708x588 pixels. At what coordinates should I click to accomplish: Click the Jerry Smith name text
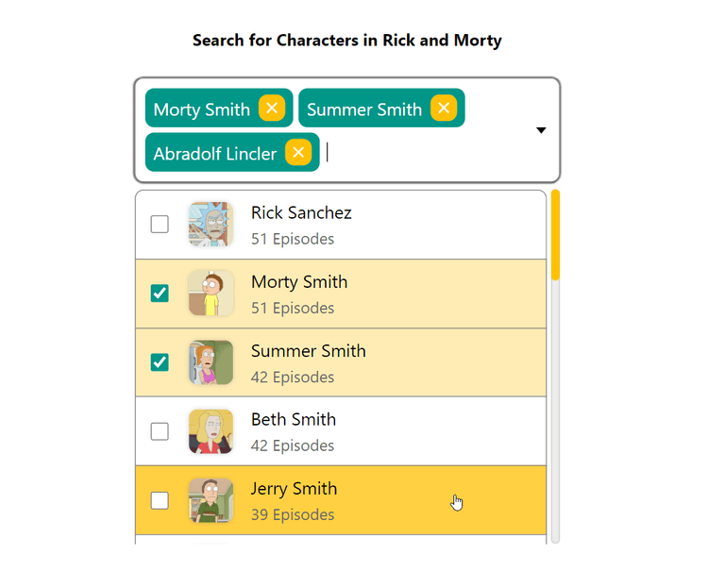[x=294, y=489]
